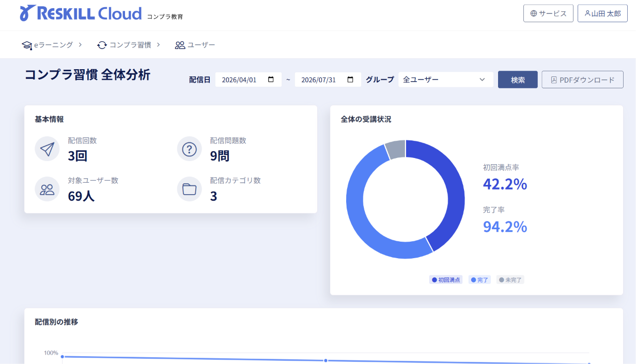Click the 9問 value

point(220,155)
